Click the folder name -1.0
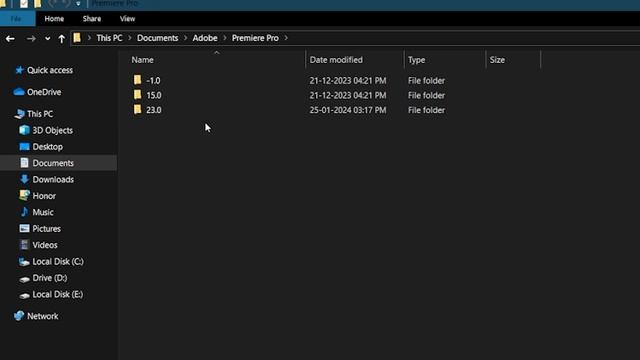The image size is (640, 360). tap(153, 81)
